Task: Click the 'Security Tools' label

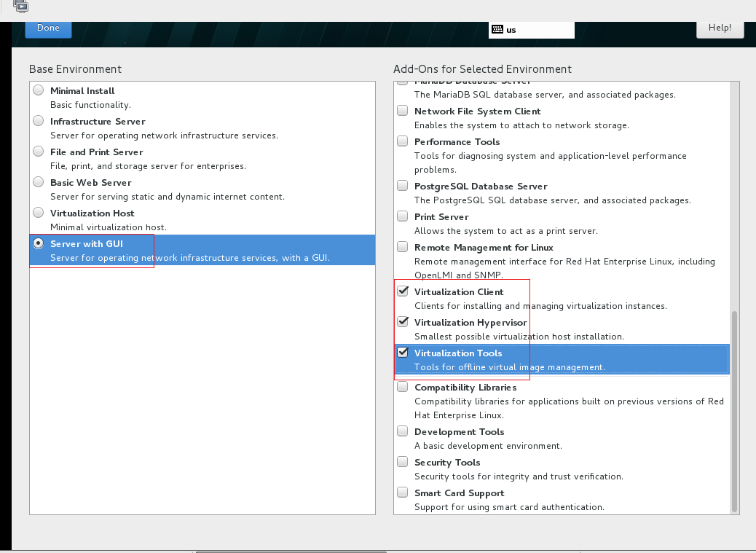Action: pyautogui.click(x=447, y=463)
